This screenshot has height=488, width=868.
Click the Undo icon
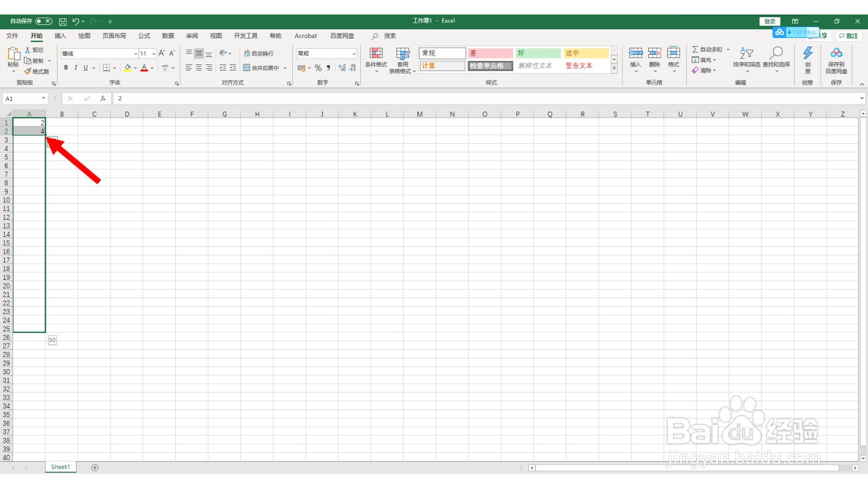pyautogui.click(x=75, y=22)
